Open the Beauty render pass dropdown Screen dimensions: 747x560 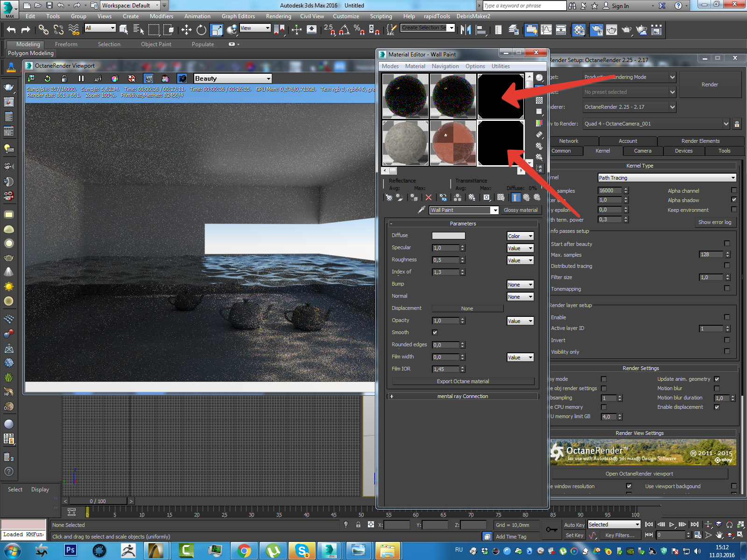pyautogui.click(x=233, y=78)
